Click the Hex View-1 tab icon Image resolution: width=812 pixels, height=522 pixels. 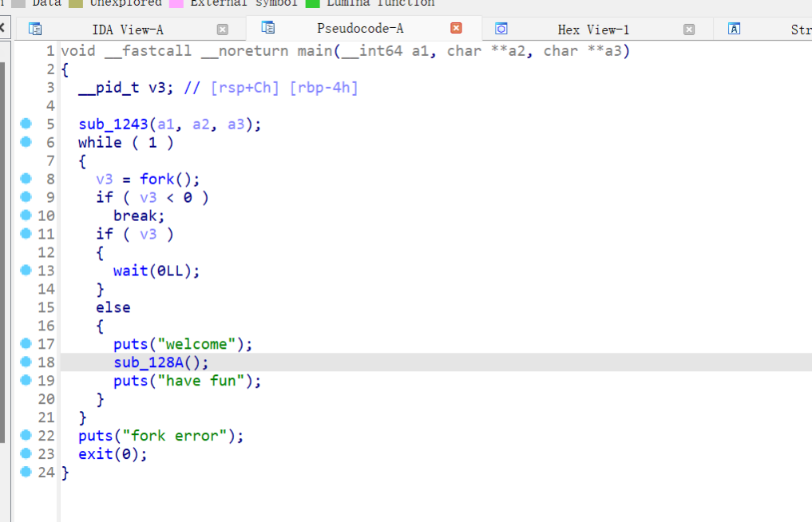click(501, 30)
